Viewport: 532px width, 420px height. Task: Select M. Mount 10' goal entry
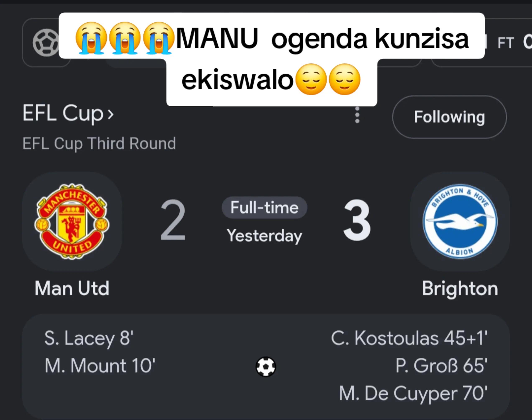[x=100, y=366]
